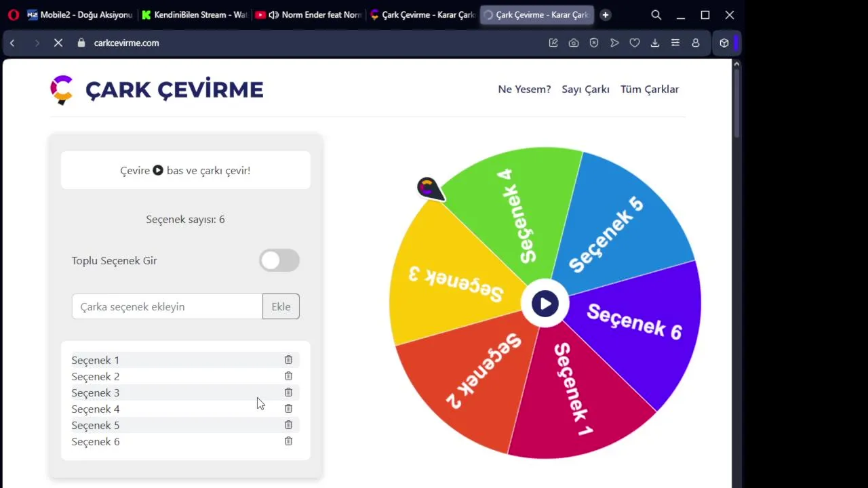Image resolution: width=868 pixels, height=488 pixels.
Task: Open the extensions cube icon
Action: (x=724, y=43)
